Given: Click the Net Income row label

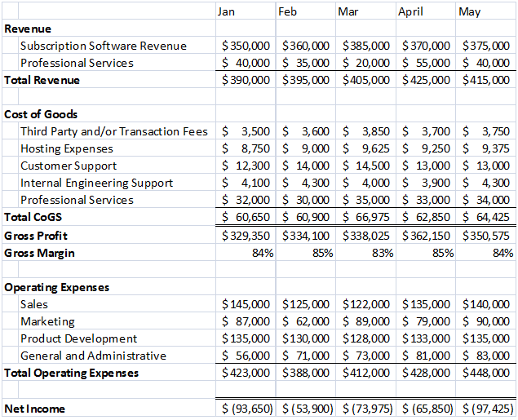Looking at the screenshot, I should click(x=35, y=409).
